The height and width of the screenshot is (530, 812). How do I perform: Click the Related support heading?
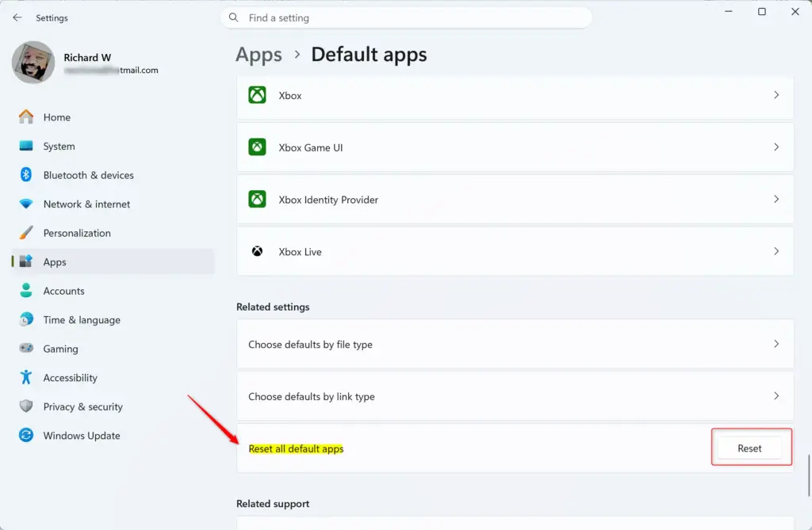click(273, 504)
